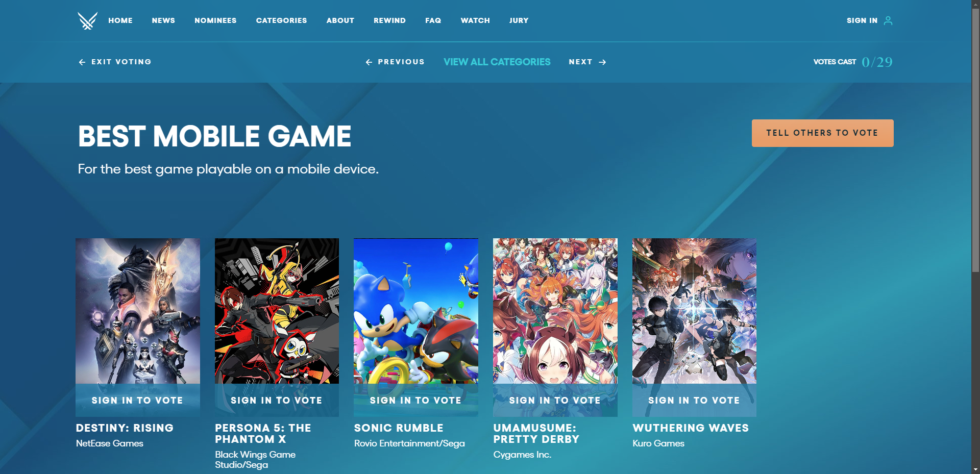Click the NetEase Games developer text

[x=110, y=443]
